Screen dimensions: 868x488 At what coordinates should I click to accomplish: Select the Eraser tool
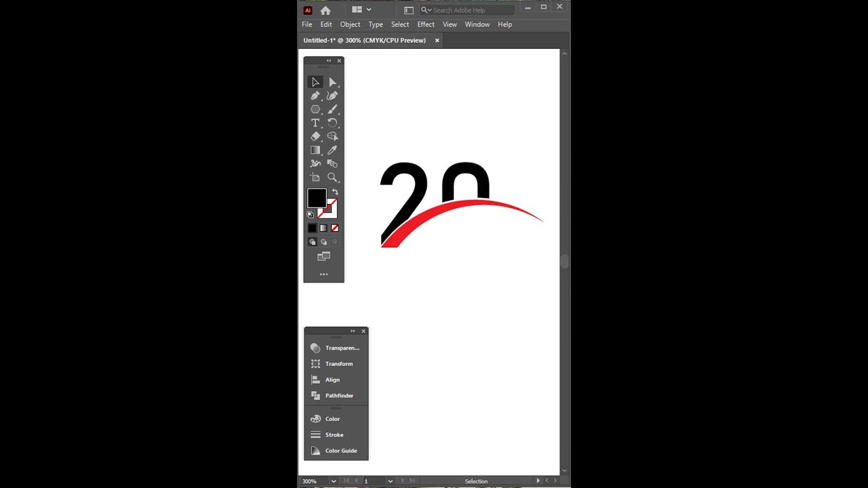click(315, 136)
